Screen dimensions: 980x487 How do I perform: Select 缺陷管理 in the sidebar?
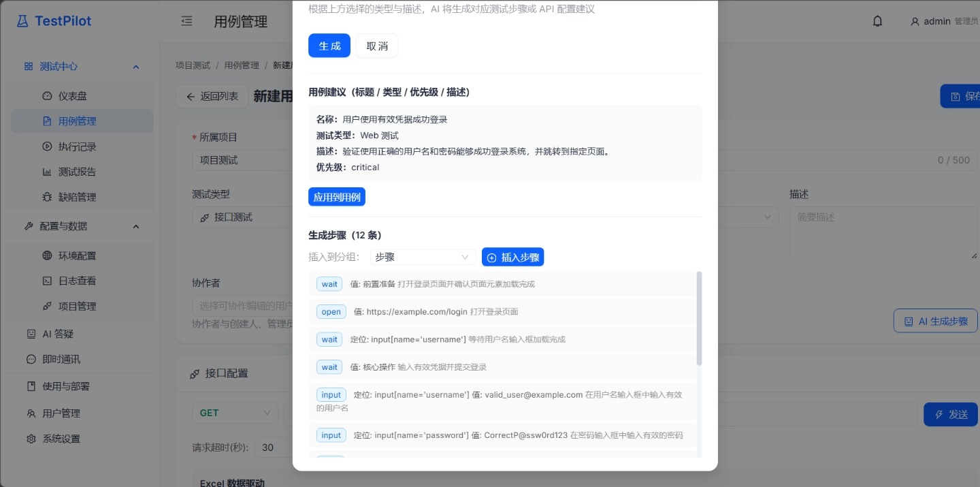click(82, 197)
